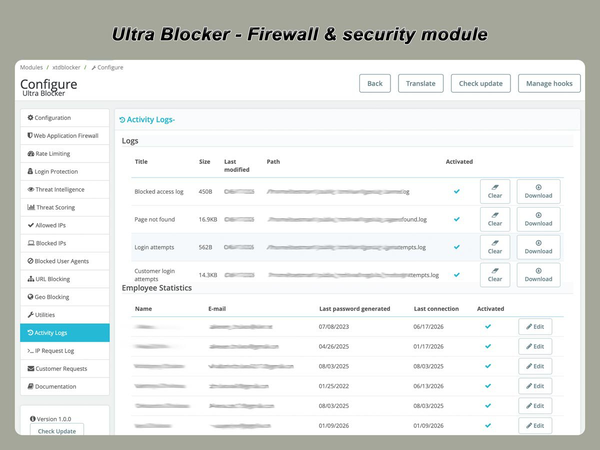Clear the Customer login attempts log
The image size is (600, 450).
click(495, 275)
